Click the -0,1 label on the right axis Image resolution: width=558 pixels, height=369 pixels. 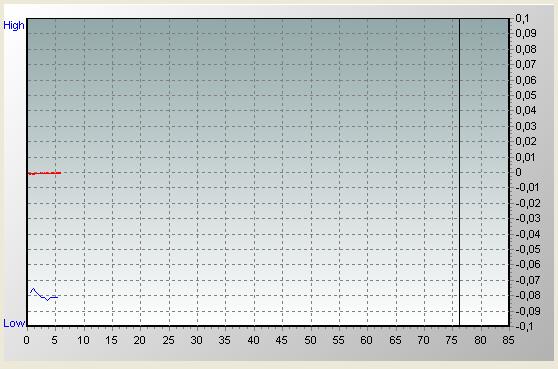[x=525, y=326]
